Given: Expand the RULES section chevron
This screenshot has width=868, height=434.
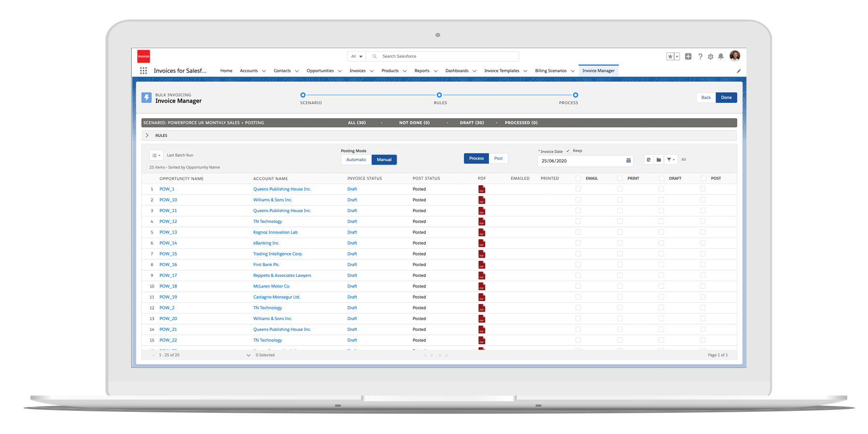Looking at the screenshot, I should pyautogui.click(x=147, y=136).
